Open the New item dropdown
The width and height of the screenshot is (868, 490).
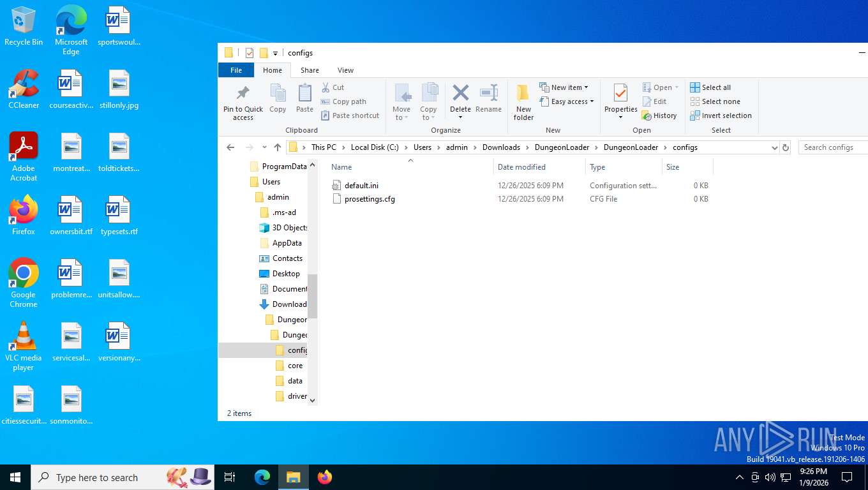click(x=564, y=87)
